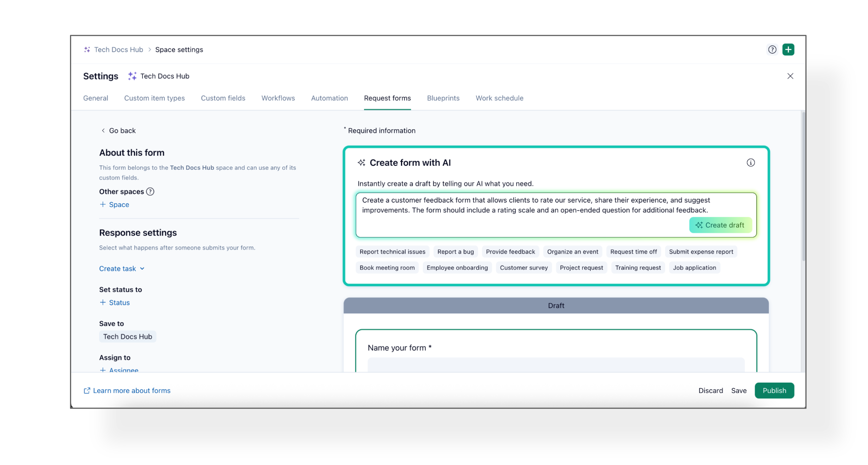Click the Go back arrow icon
868x465 pixels.
(103, 131)
